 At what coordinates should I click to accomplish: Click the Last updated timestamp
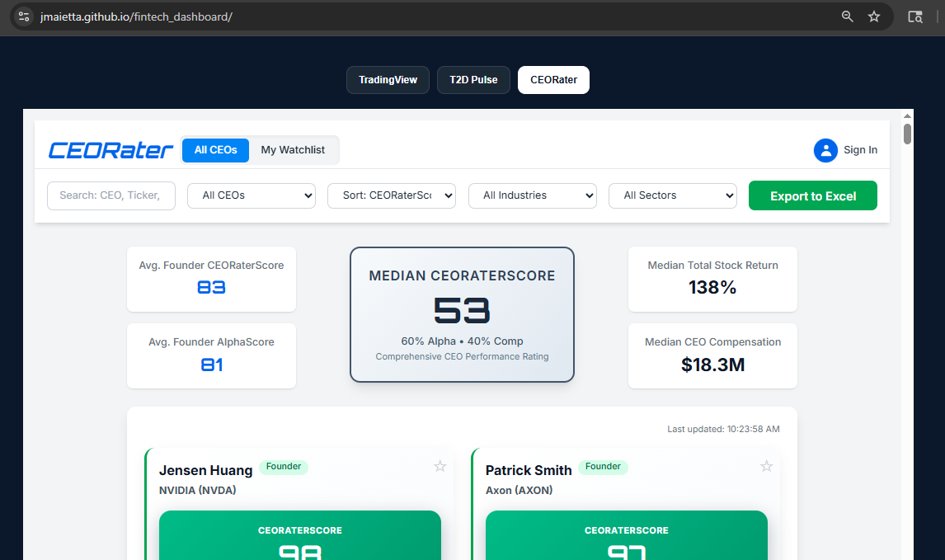point(723,429)
